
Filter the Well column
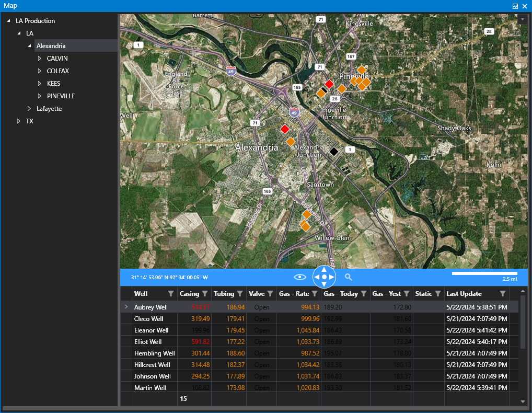171,294
